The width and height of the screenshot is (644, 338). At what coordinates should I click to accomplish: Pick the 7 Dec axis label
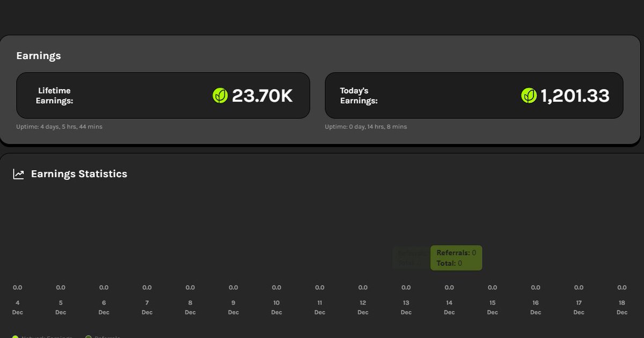(147, 307)
